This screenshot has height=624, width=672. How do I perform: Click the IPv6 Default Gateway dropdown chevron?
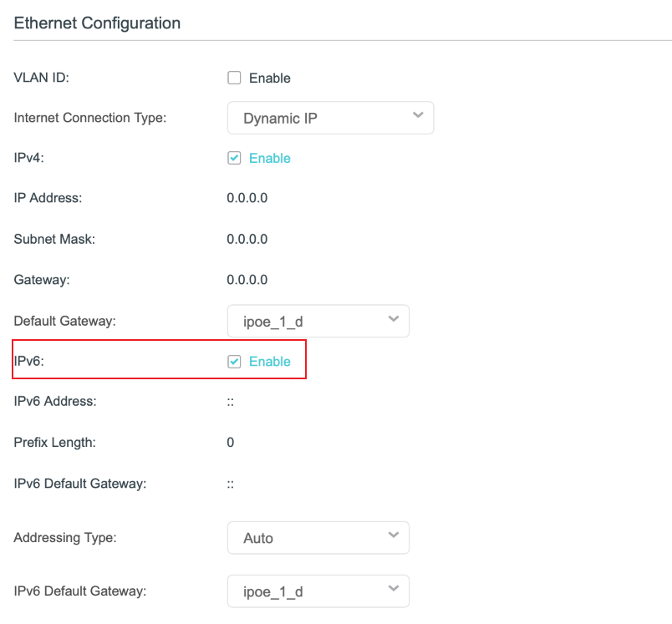click(394, 591)
